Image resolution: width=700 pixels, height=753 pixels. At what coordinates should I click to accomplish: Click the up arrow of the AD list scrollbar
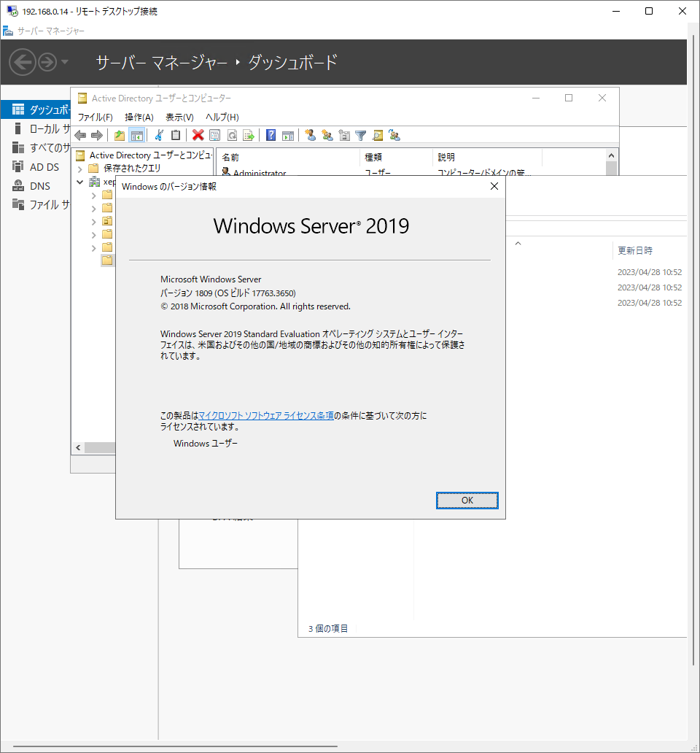(611, 155)
